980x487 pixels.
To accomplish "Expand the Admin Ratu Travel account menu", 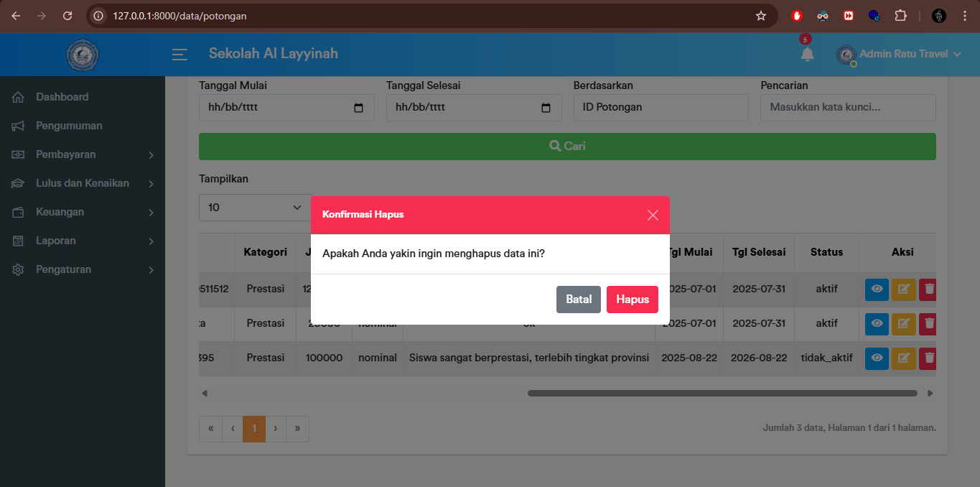I will tap(900, 54).
